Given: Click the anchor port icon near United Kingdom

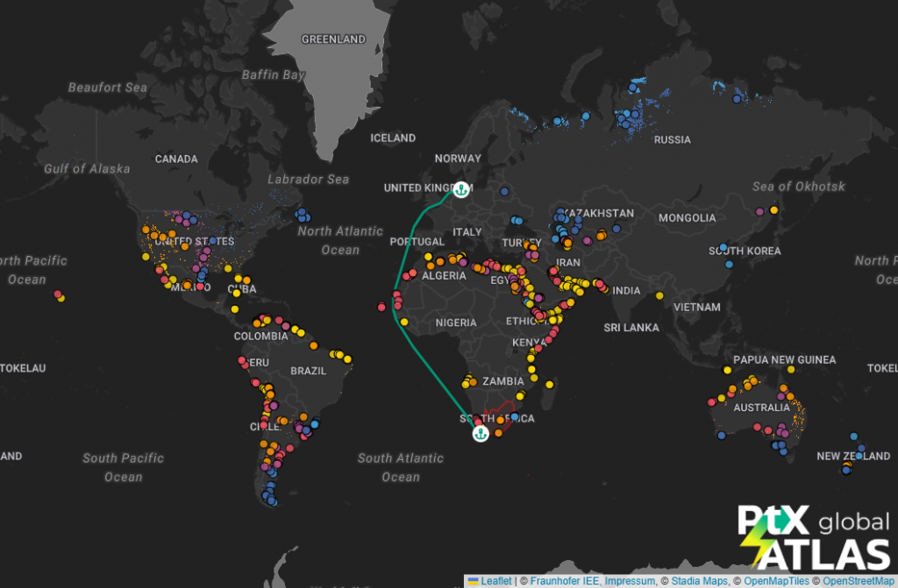Looking at the screenshot, I should pos(460,188).
